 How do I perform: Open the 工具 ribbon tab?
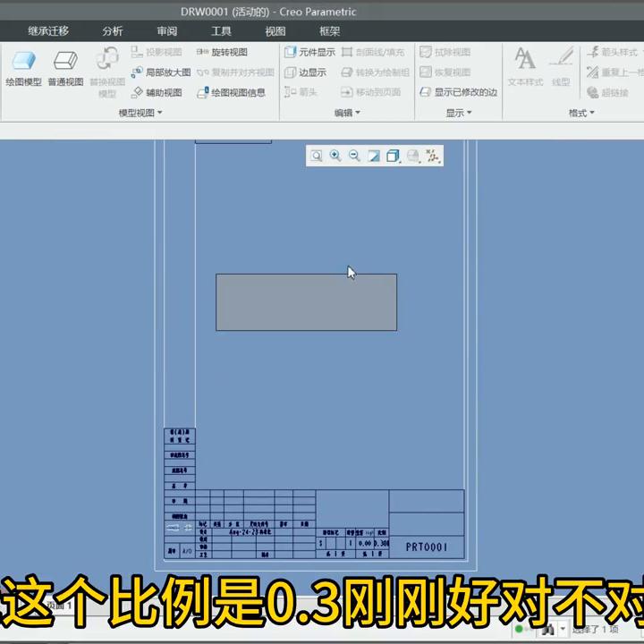(x=221, y=30)
